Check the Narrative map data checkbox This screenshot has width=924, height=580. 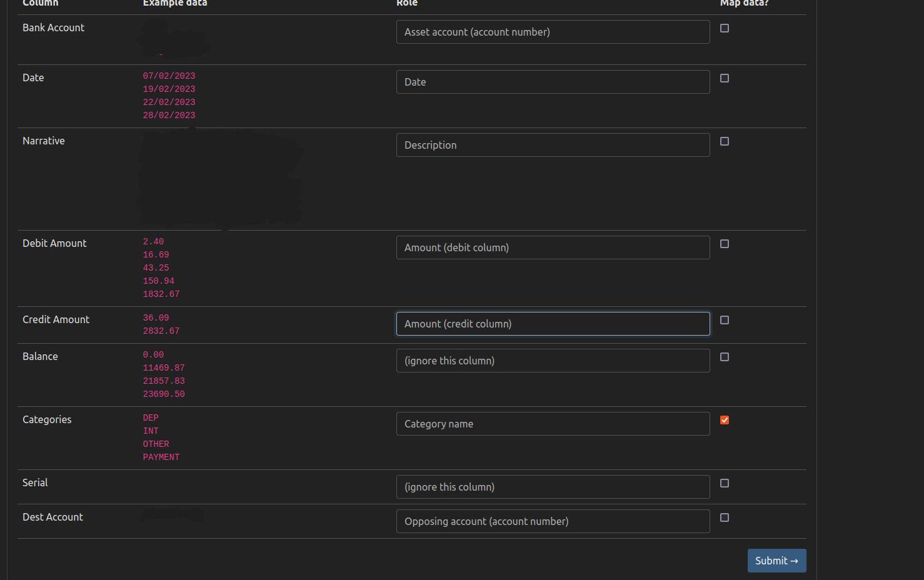[725, 141]
